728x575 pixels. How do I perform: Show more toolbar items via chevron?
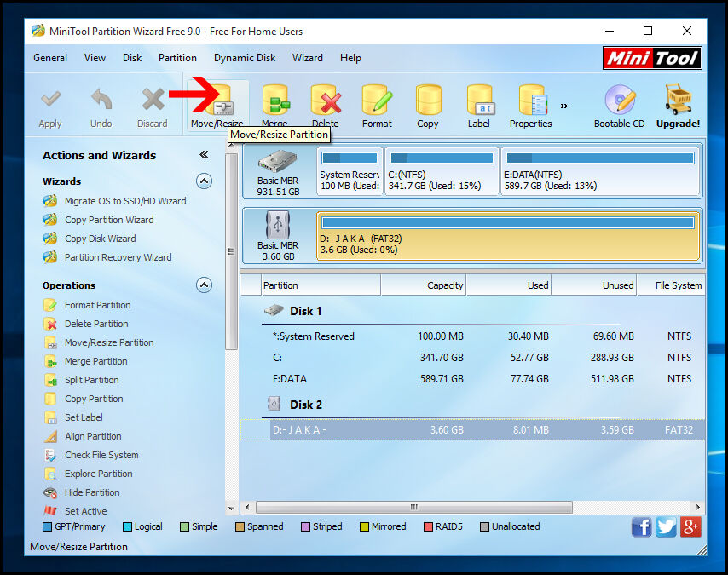[x=564, y=106]
